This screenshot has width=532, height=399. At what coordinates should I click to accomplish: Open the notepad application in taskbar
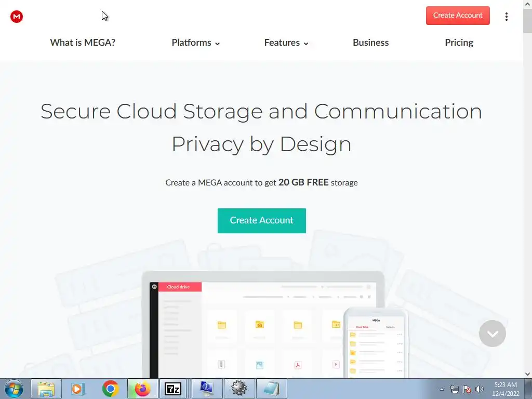pos(271,389)
